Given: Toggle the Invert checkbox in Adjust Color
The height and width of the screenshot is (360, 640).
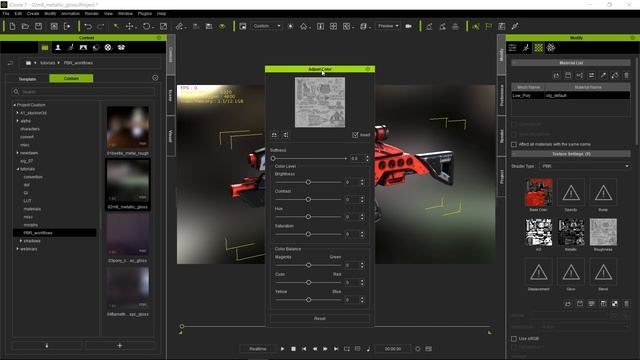Looking at the screenshot, I should pyautogui.click(x=355, y=135).
